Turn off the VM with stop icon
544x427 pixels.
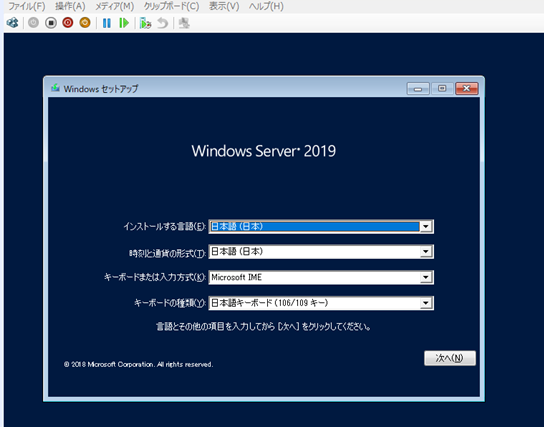click(51, 23)
